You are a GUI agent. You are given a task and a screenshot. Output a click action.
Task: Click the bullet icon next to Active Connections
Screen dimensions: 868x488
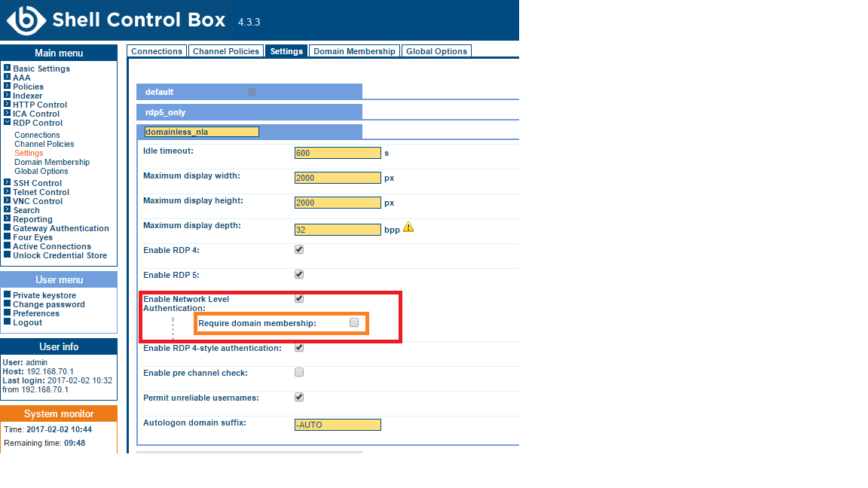tap(7, 246)
